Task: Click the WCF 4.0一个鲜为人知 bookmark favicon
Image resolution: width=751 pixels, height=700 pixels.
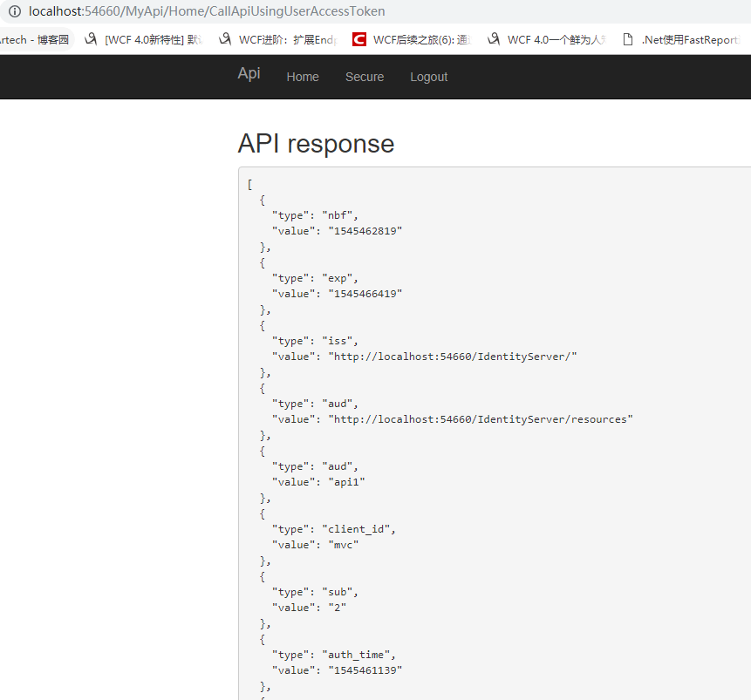Action: pyautogui.click(x=494, y=39)
